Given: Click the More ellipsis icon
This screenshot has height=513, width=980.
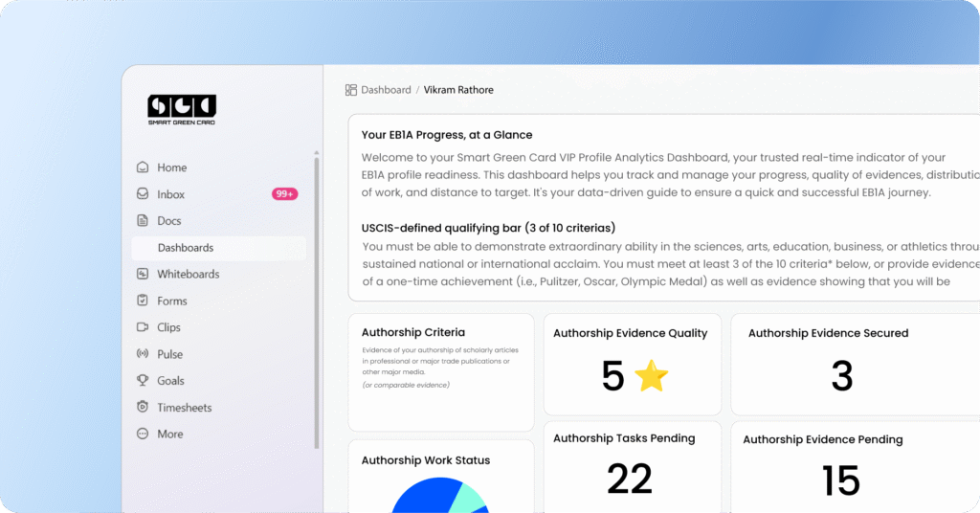Looking at the screenshot, I should point(143,434).
